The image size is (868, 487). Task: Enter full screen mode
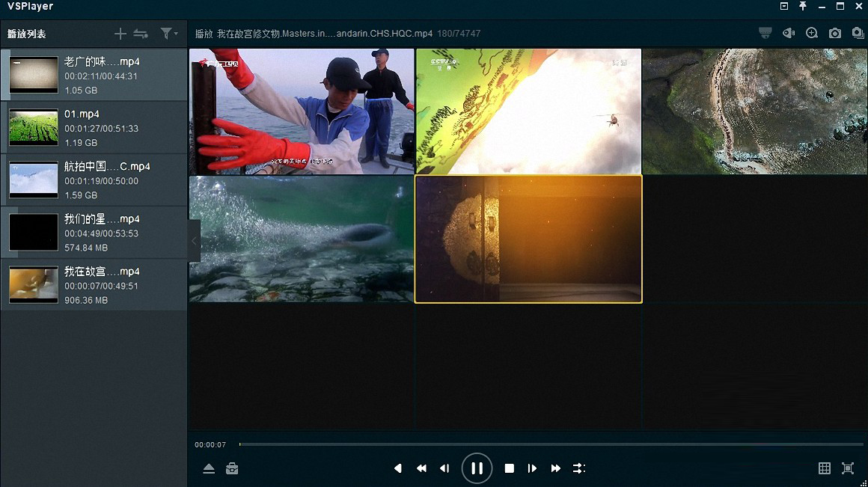848,468
